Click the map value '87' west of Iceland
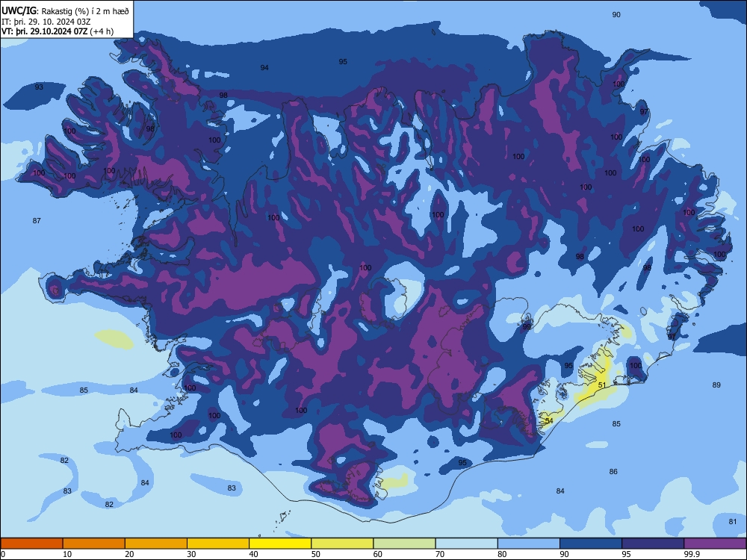The image size is (747, 560). tap(37, 220)
